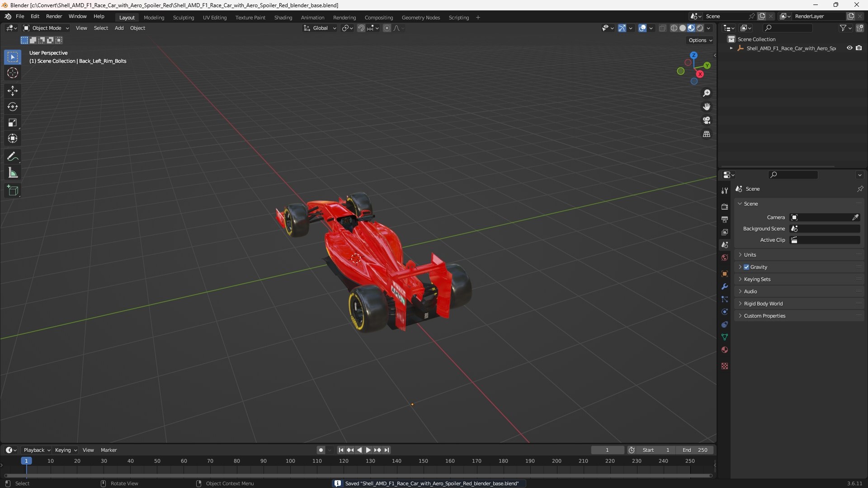Viewport: 868px width, 488px height.
Task: Open Texture properties checker icon
Action: click(725, 366)
